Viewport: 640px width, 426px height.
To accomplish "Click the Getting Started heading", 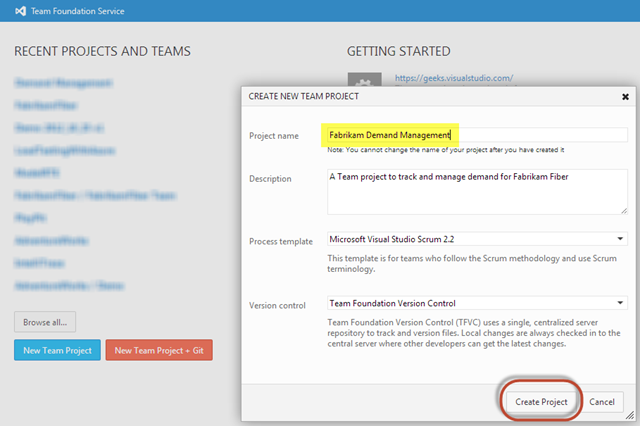I will [399, 51].
